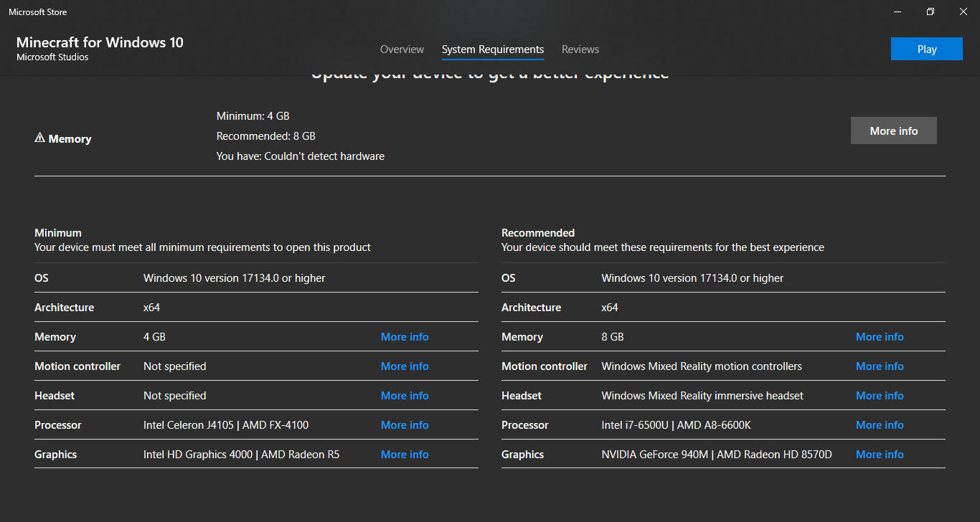Click the Microsoft Store window title text
This screenshot has height=522, width=980.
click(x=37, y=12)
